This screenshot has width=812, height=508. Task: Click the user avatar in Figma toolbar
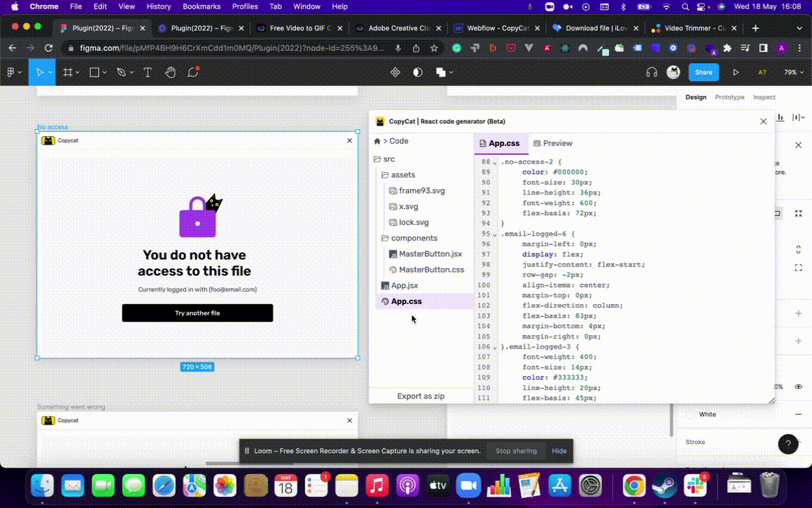pos(673,73)
